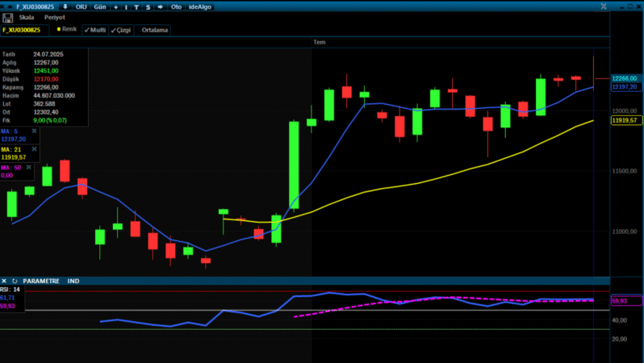
Task: Open the IND indicator list
Action: pos(73,281)
